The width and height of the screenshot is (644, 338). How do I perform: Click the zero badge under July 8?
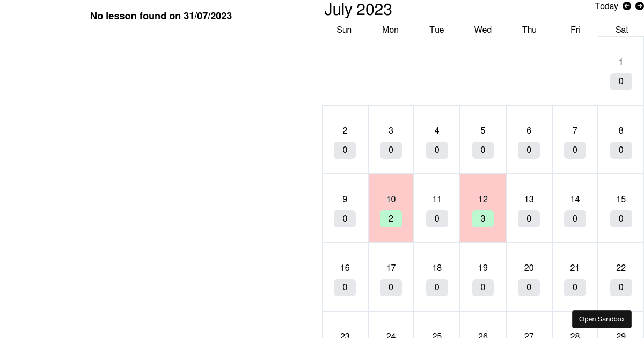[621, 150]
